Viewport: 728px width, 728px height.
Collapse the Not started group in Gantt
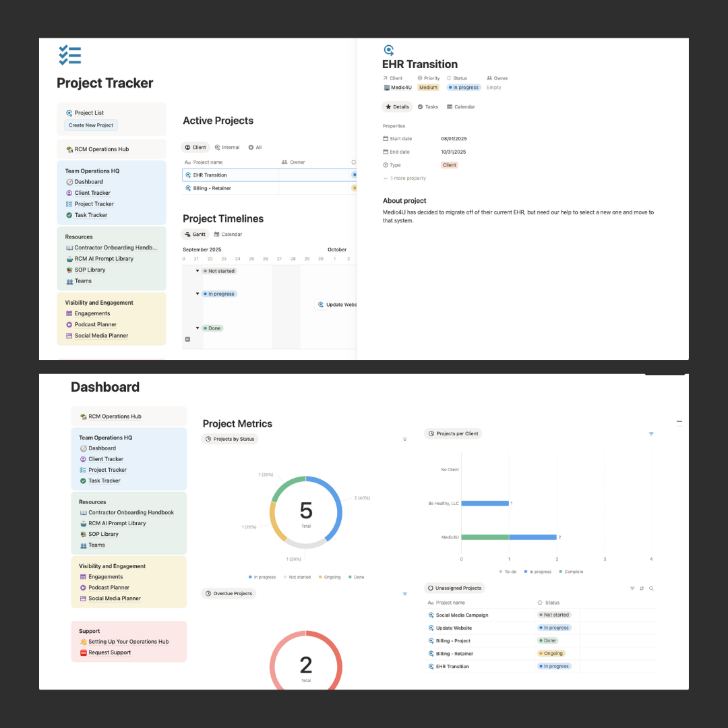(198, 271)
